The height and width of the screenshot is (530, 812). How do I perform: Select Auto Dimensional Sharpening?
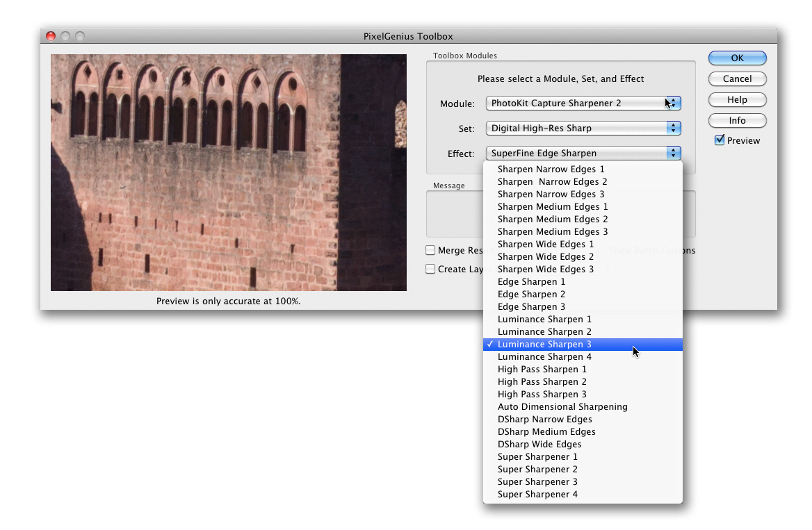tap(583, 406)
